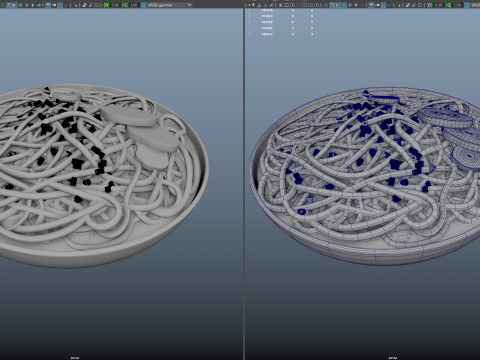Toggle motion blur in left viewport
This screenshot has width=480, height=360.
point(54,5)
